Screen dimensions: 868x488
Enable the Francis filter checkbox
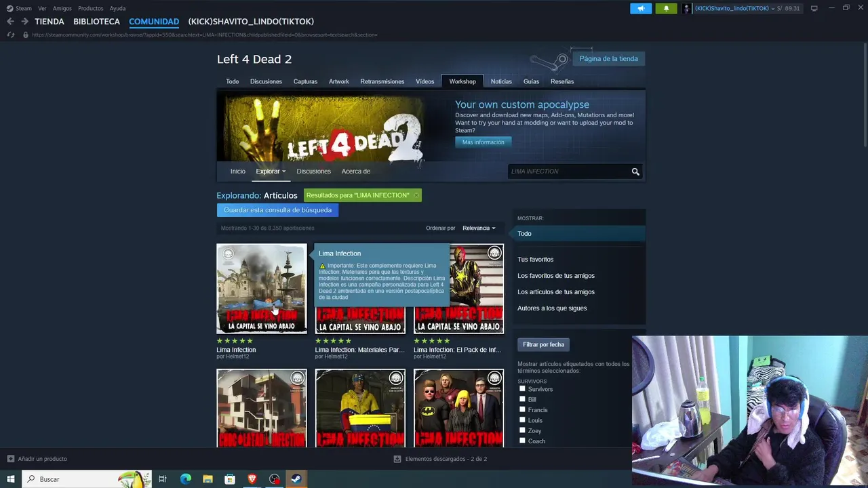(522, 409)
